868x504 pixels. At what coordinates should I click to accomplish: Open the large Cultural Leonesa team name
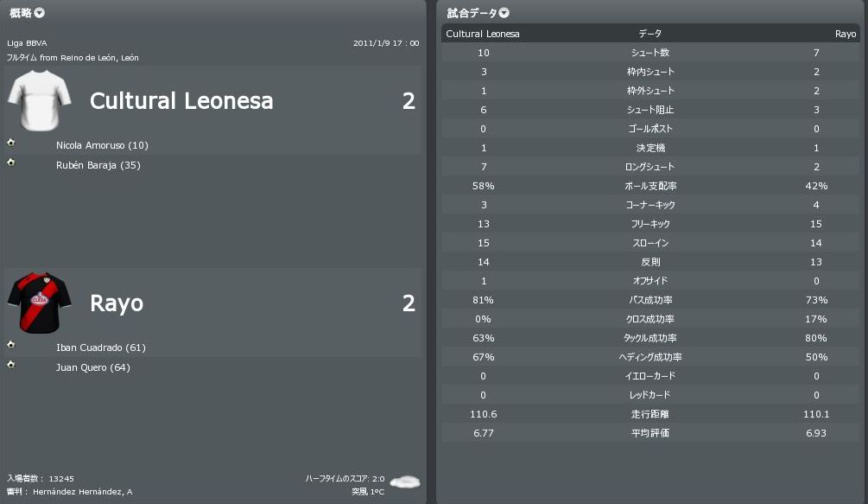click(181, 101)
